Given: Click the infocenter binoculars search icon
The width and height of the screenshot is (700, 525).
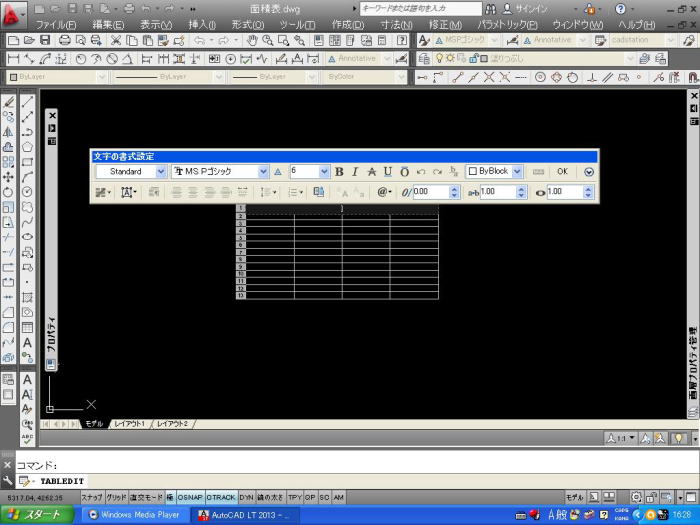Looking at the screenshot, I should coord(491,9).
